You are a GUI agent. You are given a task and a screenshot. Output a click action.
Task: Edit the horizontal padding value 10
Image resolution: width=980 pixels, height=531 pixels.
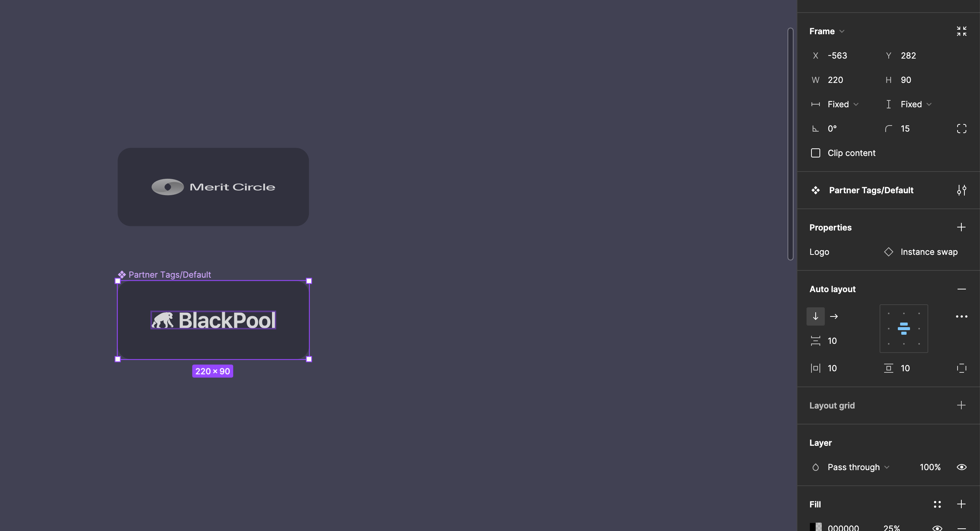[x=832, y=368]
